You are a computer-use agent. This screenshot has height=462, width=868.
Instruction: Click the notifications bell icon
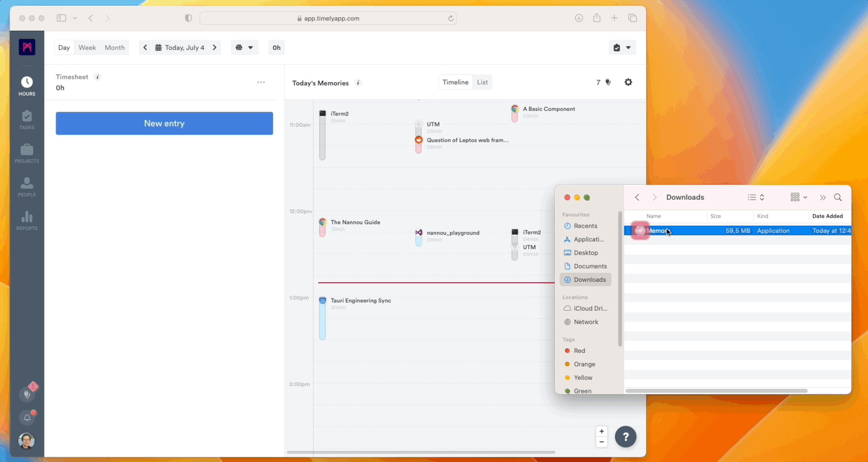point(27,417)
